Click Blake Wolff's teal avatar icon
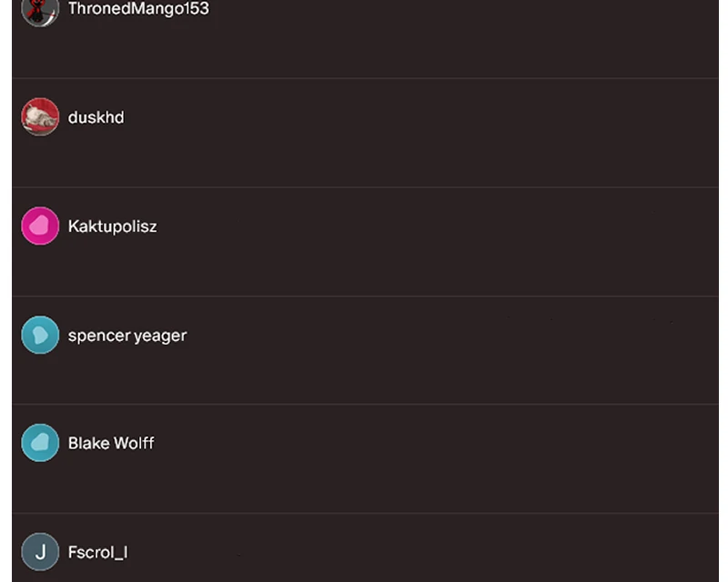This screenshot has height=582, width=728. point(40,443)
